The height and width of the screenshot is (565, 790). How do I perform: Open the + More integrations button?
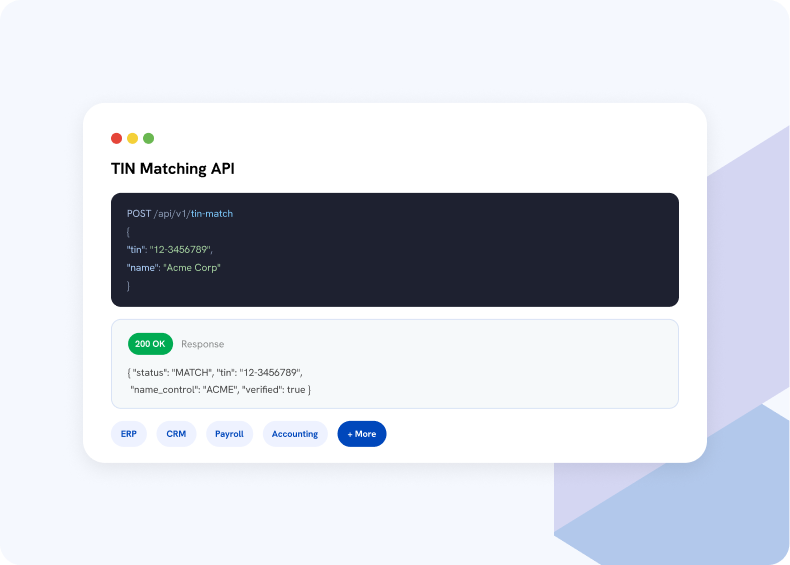pyautogui.click(x=362, y=434)
